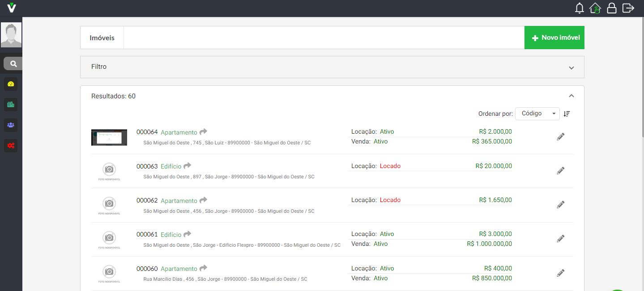
Task: Share property 000061 with arrow icon
Action: [x=188, y=234]
